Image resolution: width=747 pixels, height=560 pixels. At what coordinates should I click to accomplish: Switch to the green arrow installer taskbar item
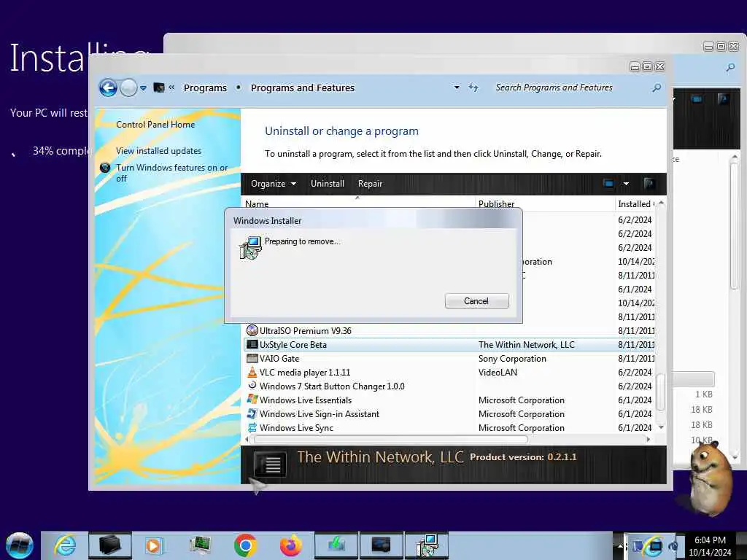336,545
